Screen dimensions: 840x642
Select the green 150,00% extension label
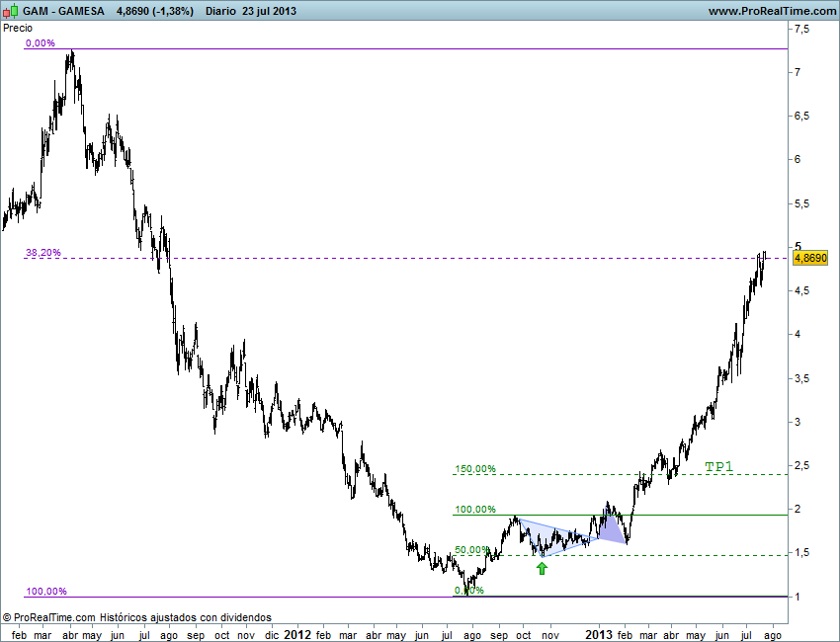click(x=475, y=468)
